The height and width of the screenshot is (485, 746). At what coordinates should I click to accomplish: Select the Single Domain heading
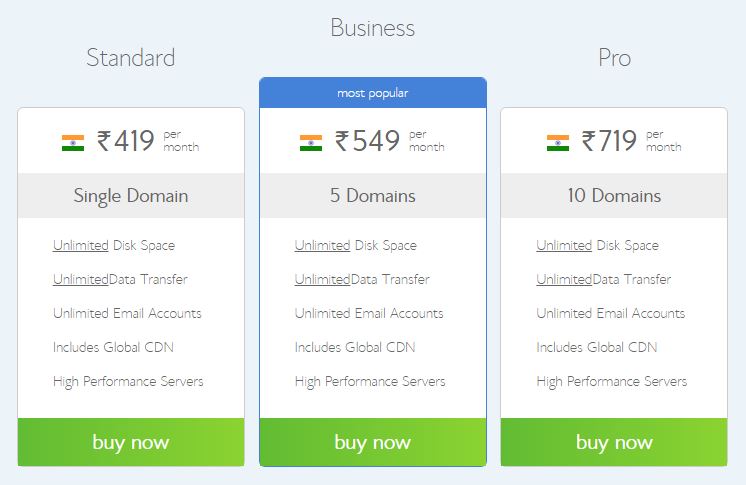tap(131, 196)
